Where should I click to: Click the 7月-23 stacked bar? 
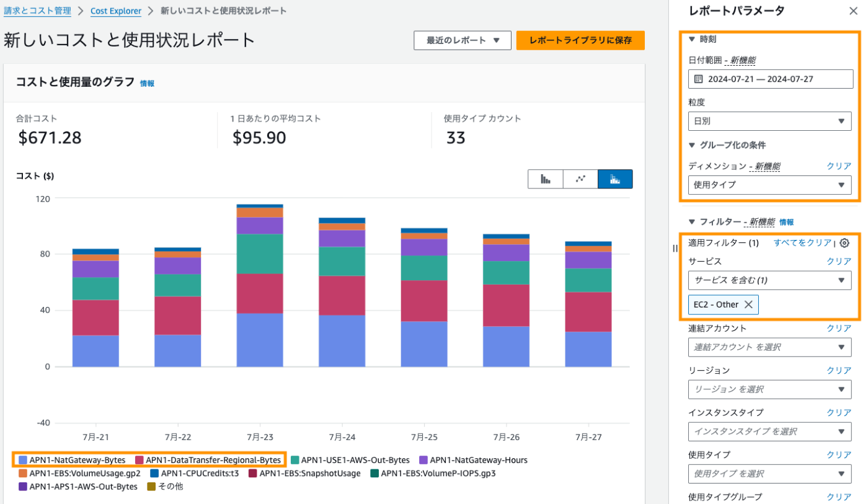[x=260, y=285]
